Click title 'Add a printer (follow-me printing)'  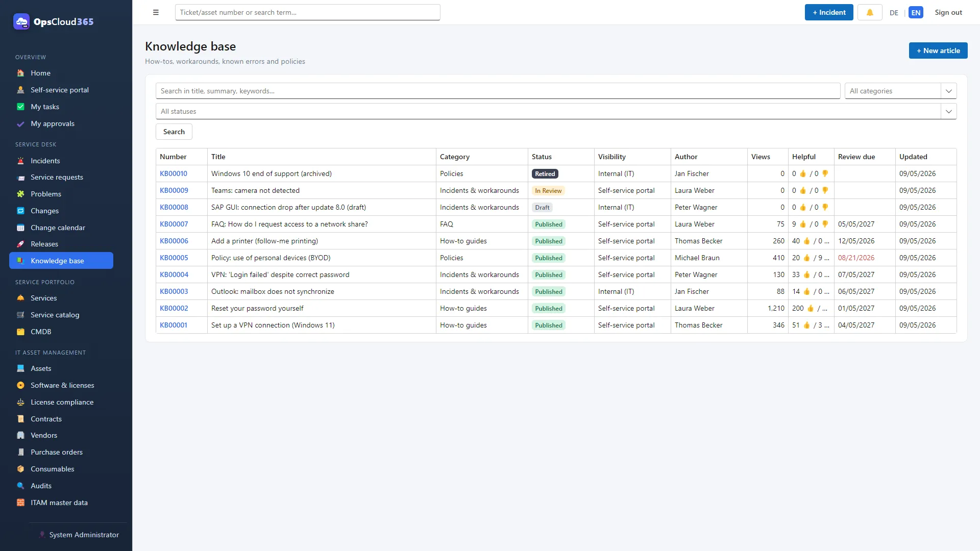(264, 241)
